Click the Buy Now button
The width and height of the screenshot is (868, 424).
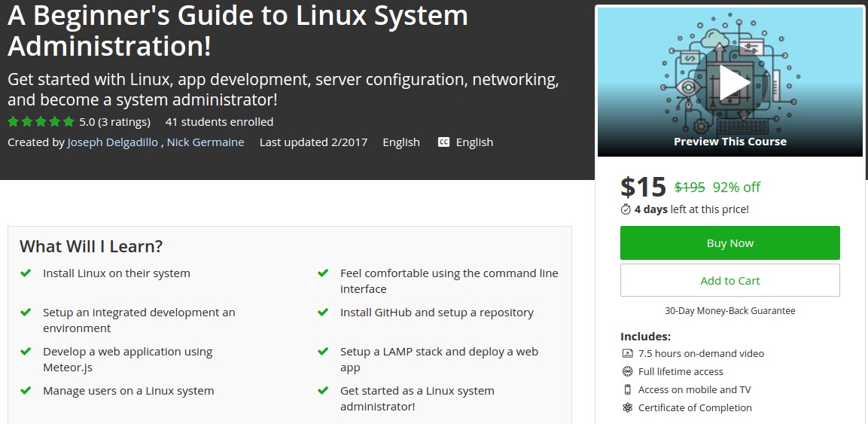[x=729, y=243]
